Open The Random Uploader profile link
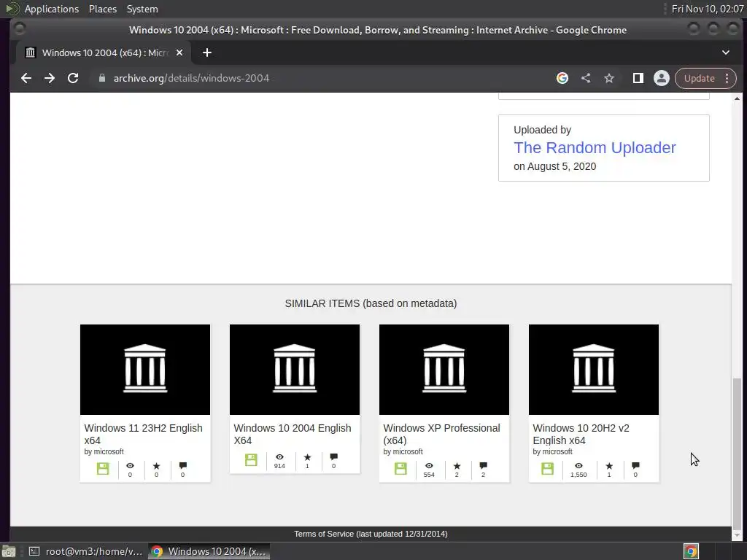Image resolution: width=747 pixels, height=560 pixels. [595, 147]
